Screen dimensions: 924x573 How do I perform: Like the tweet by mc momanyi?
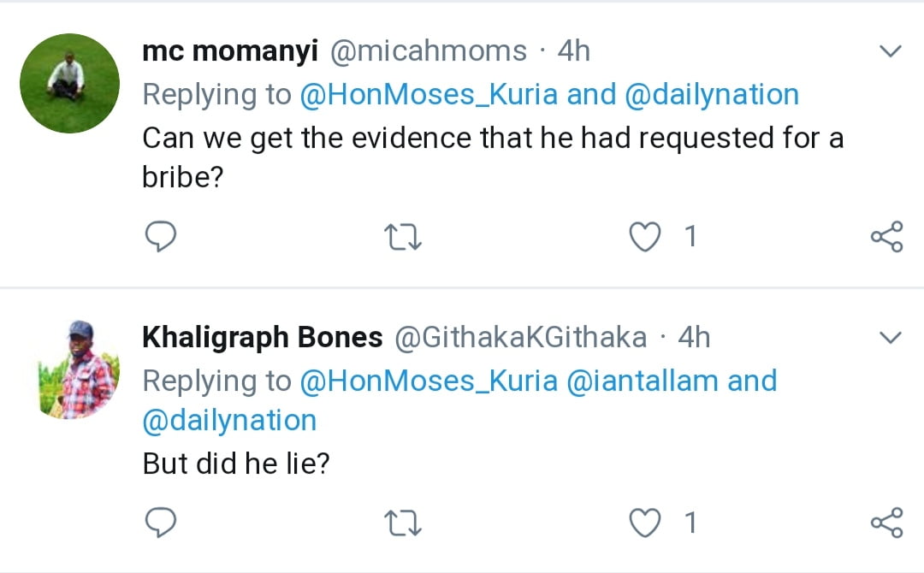646,236
